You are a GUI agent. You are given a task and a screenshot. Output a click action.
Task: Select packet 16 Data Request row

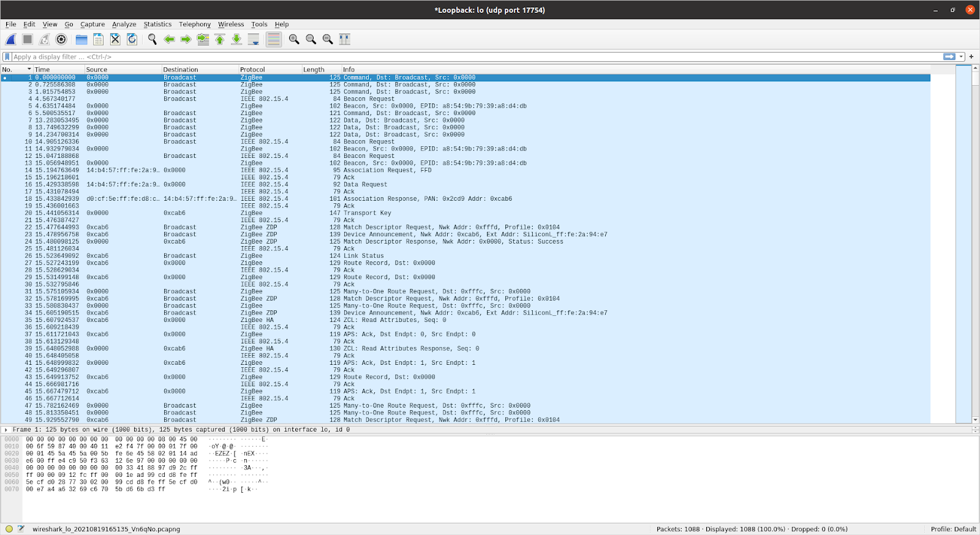466,184
